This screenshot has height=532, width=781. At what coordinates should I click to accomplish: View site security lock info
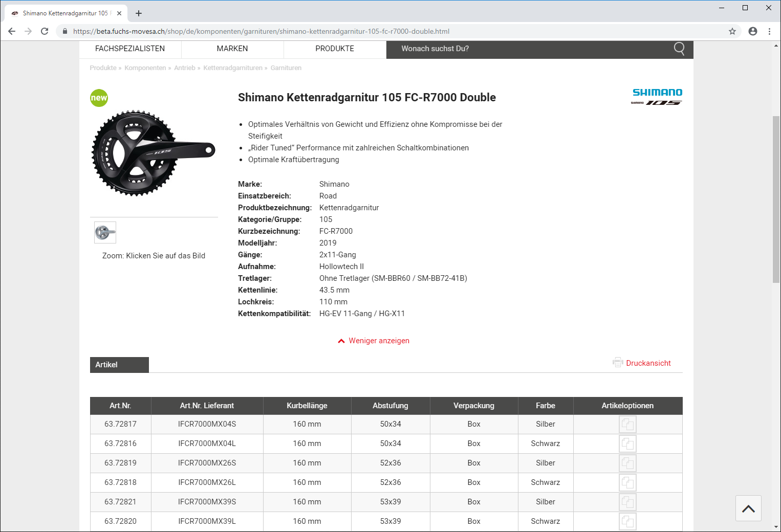(64, 31)
